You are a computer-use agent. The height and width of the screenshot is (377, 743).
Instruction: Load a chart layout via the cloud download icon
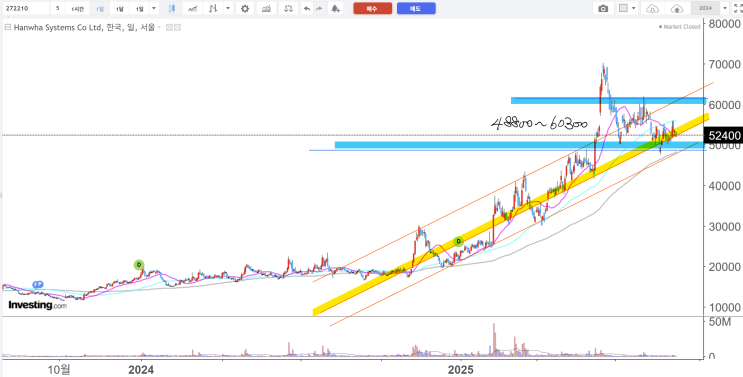653,8
